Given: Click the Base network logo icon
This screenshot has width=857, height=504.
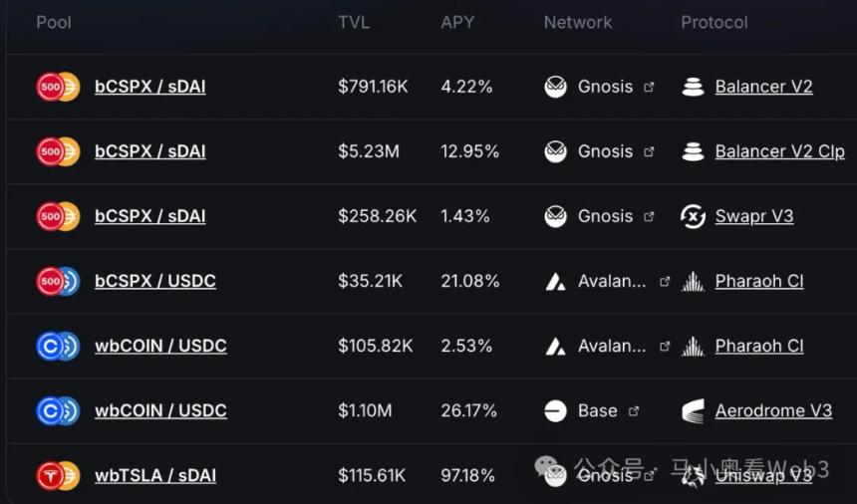Looking at the screenshot, I should 555,410.
